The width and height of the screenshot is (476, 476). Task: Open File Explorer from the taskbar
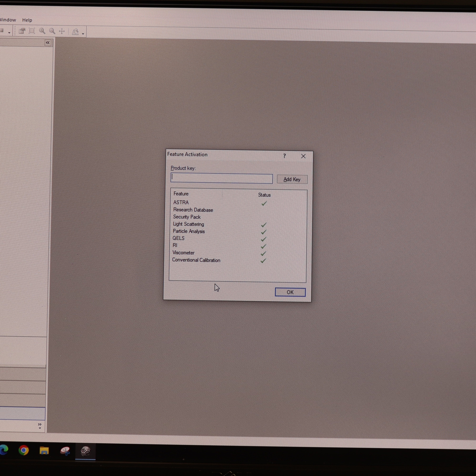click(x=44, y=451)
